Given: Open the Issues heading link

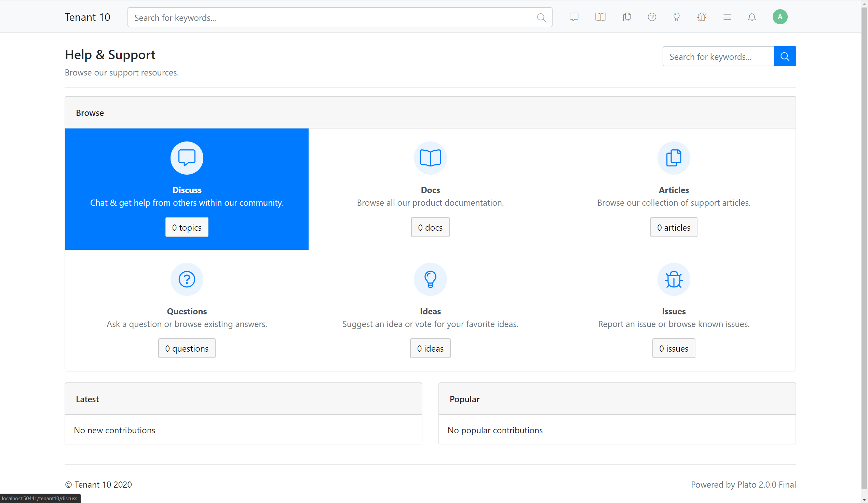Looking at the screenshot, I should 674,311.
